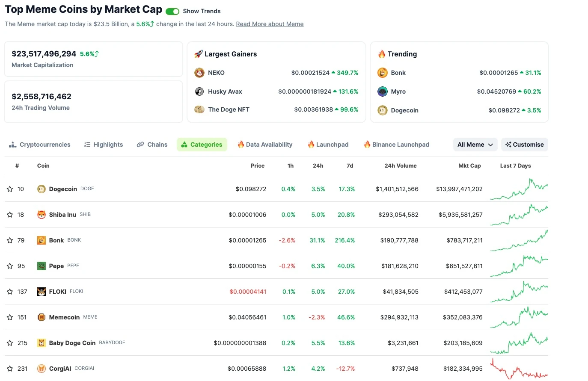The width and height of the screenshot is (588, 381).
Task: Click rocket icon beside Largest Gainers
Action: (x=199, y=54)
